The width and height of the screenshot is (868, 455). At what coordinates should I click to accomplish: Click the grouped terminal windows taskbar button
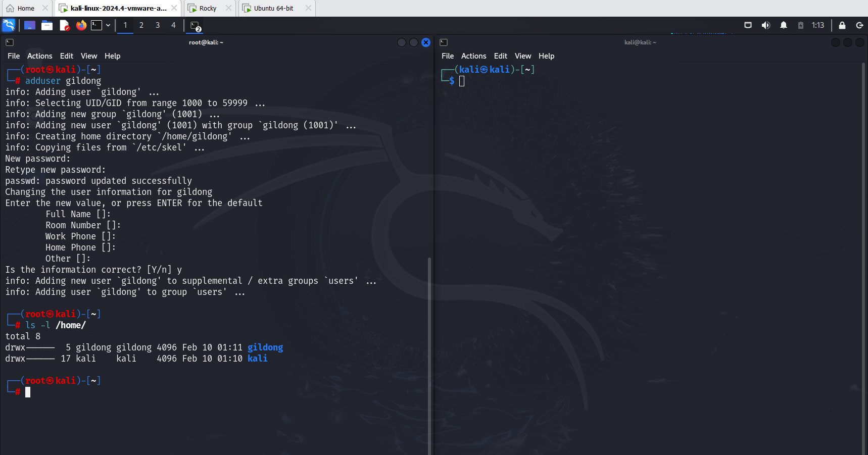pos(196,26)
